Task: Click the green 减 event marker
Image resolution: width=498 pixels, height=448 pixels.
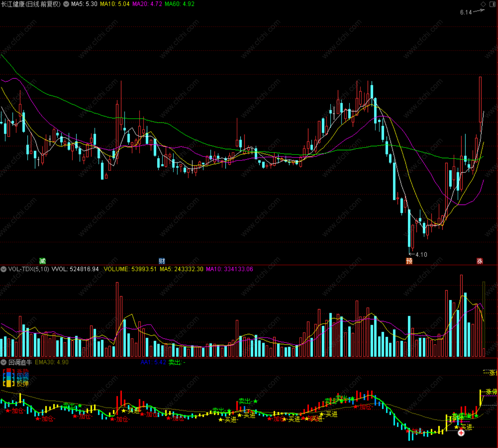Action: [42, 261]
